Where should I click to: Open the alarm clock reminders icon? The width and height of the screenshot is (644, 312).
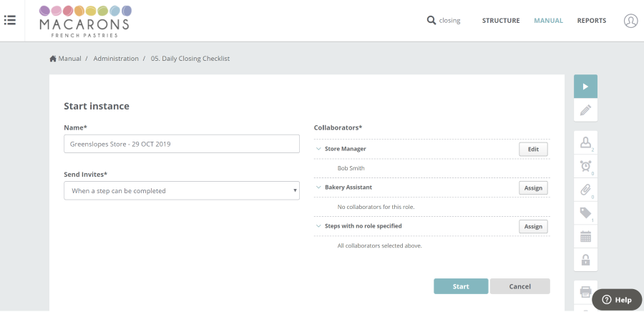(585, 166)
